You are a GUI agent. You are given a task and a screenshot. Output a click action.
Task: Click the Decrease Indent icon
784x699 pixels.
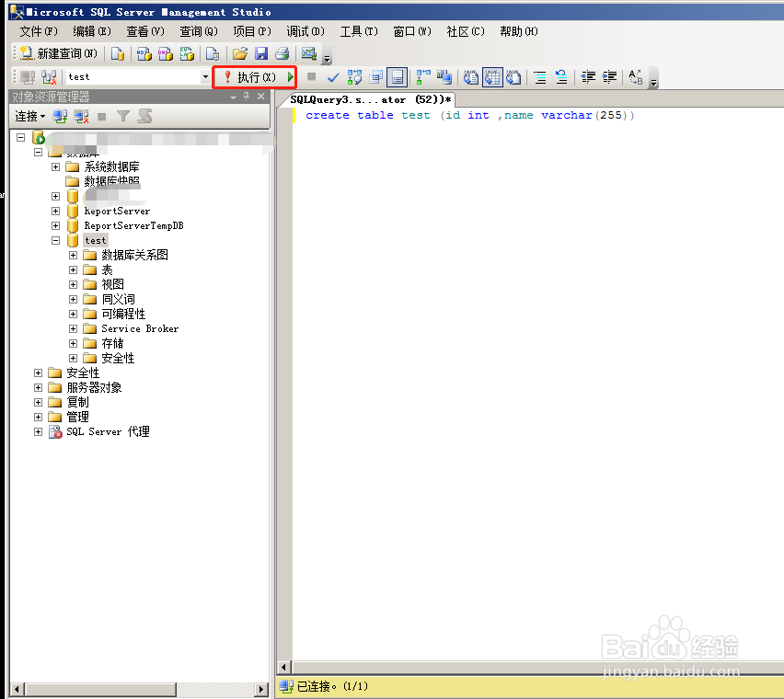(x=588, y=77)
